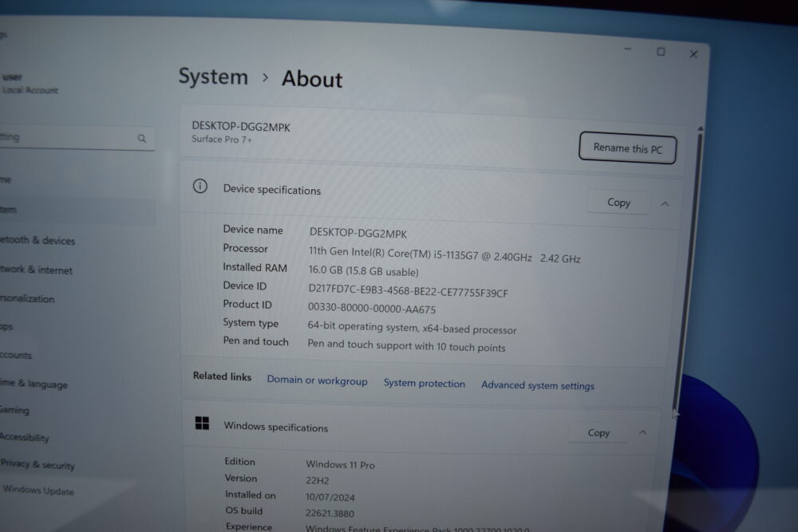Click the search magnifier icon
This screenshot has height=532, width=798.
click(x=142, y=138)
